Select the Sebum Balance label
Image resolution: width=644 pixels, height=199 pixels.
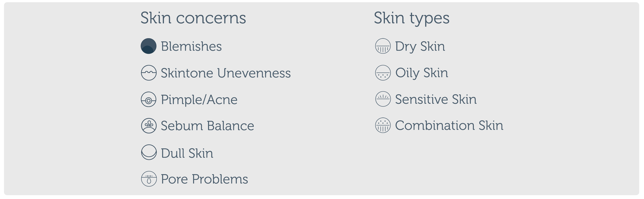(207, 126)
